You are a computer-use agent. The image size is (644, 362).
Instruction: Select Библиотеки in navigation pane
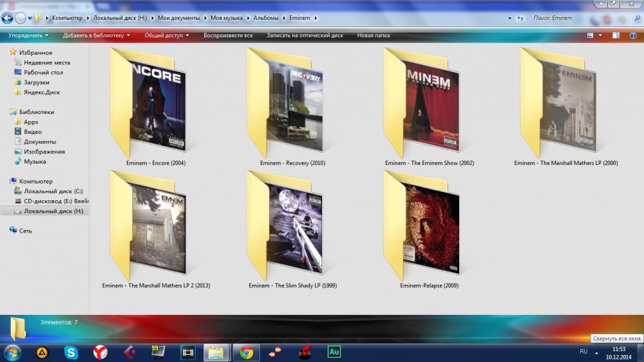tap(36, 112)
